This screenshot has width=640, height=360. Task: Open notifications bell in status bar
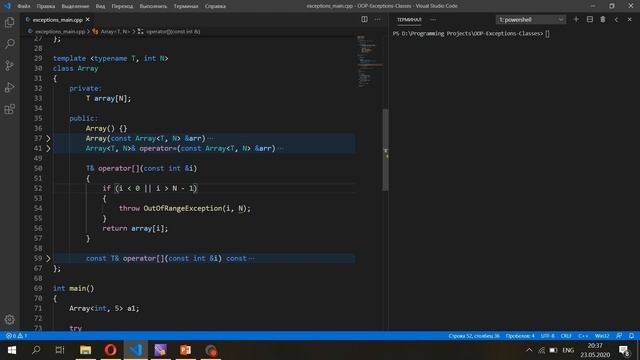[x=631, y=336]
